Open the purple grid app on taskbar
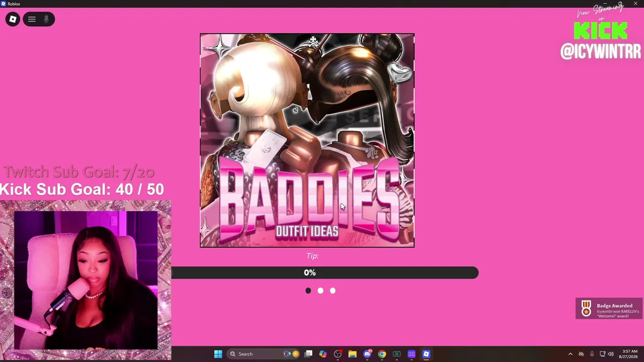644x362 pixels. click(411, 354)
